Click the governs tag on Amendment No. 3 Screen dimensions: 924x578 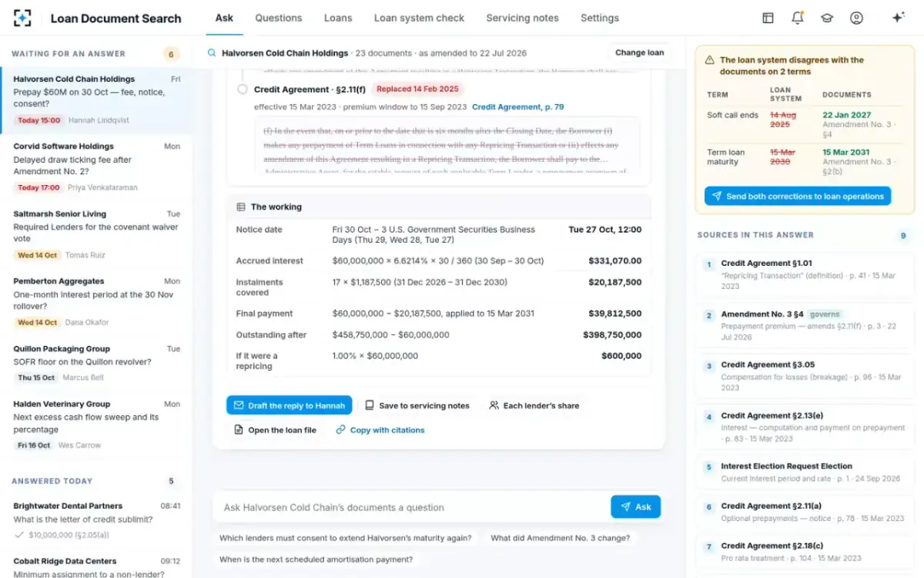(x=825, y=314)
